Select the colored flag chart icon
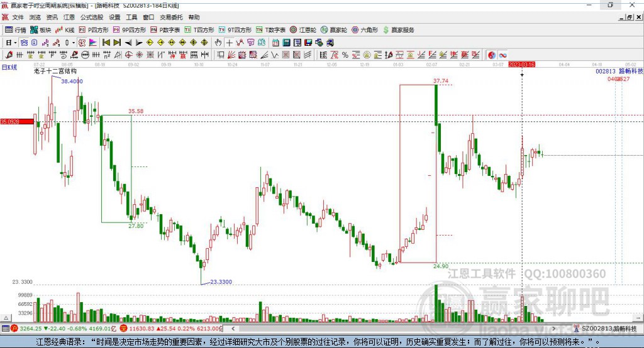 click(x=93, y=43)
